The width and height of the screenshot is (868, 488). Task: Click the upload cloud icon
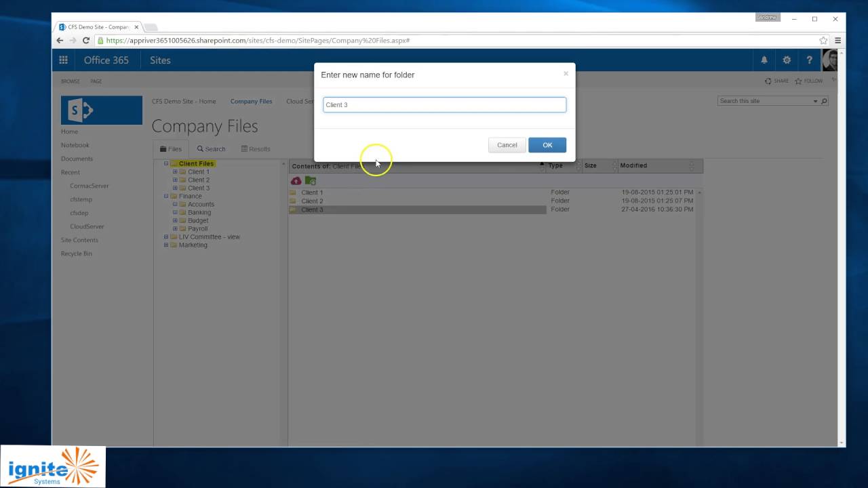296,181
